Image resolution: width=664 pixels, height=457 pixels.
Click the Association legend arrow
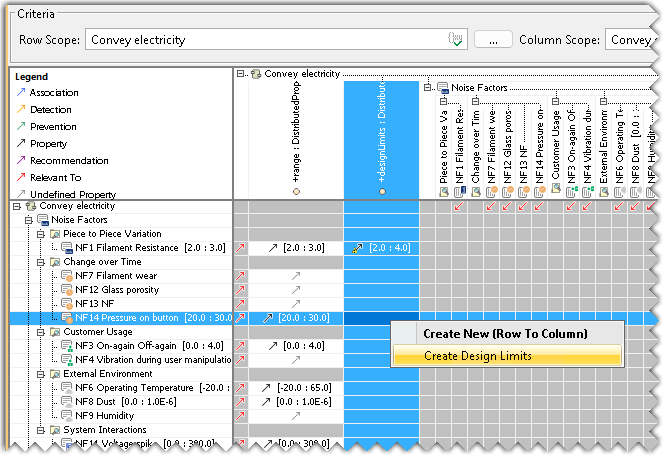tap(21, 92)
